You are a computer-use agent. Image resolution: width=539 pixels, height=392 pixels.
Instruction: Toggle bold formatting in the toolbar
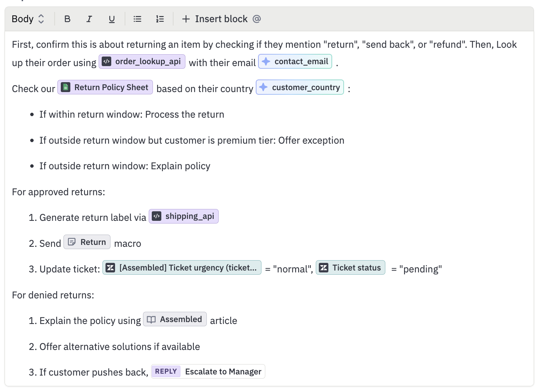[x=67, y=19]
